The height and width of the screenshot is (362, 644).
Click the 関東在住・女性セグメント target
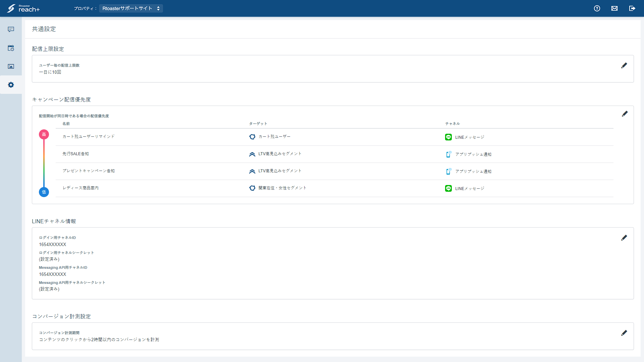278,188
